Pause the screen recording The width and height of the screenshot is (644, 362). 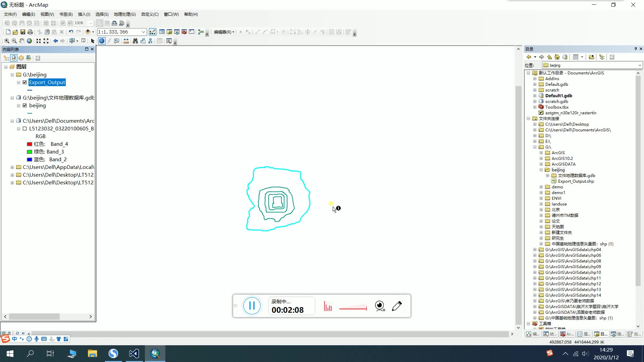[x=252, y=306]
